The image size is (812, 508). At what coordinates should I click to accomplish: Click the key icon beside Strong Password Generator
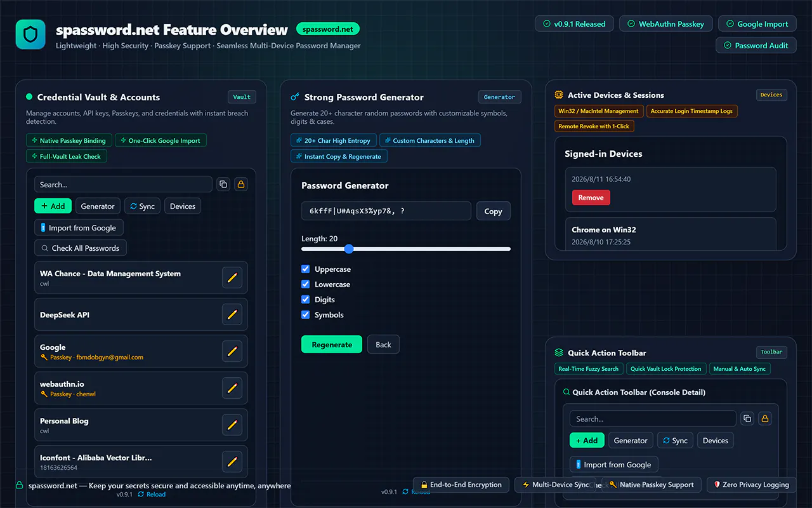click(x=295, y=97)
